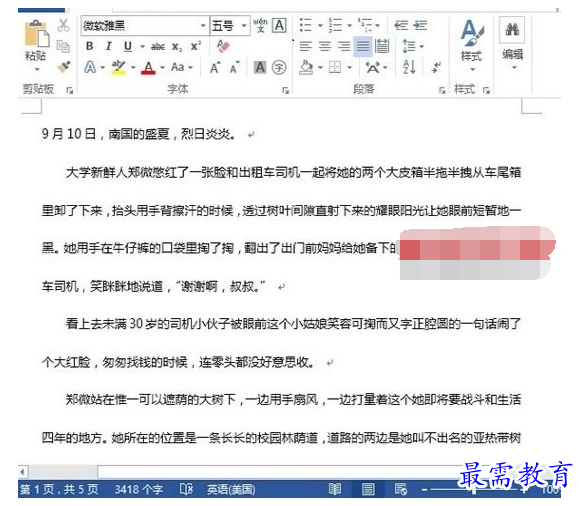Open Clipboard pane launcher

(x=69, y=90)
